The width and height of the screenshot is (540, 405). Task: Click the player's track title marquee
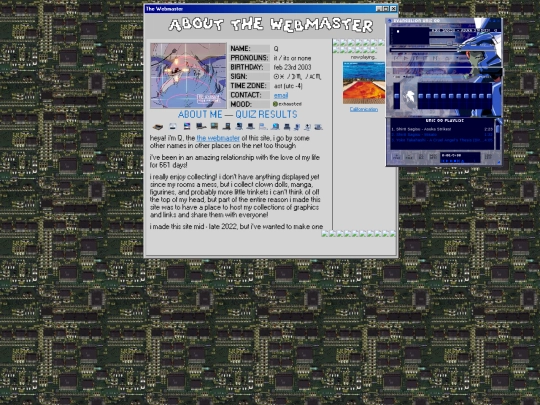coord(464,30)
